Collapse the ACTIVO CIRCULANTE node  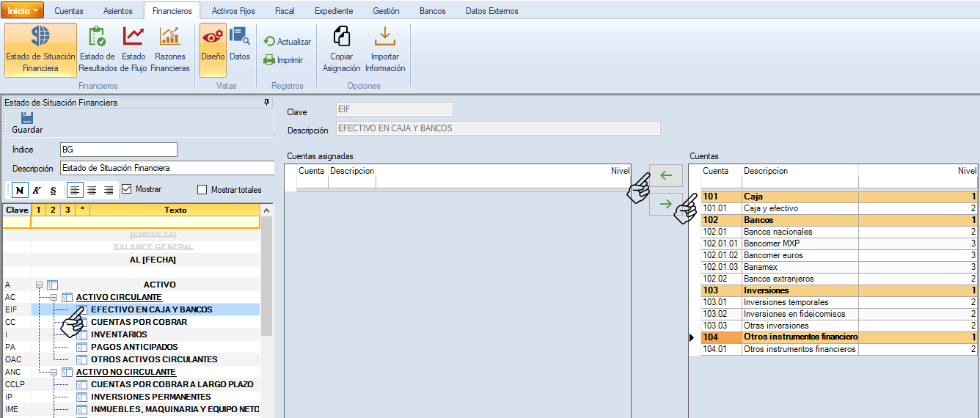pyautogui.click(x=54, y=297)
